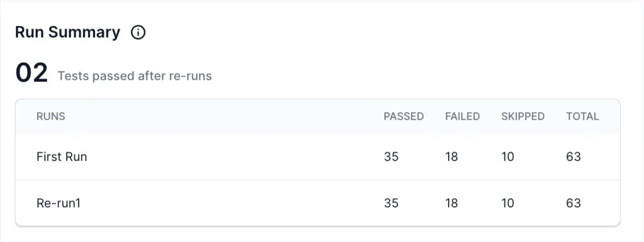Click the Run Summary info icon
Viewport: 644px width, 242px height.
coord(139,33)
